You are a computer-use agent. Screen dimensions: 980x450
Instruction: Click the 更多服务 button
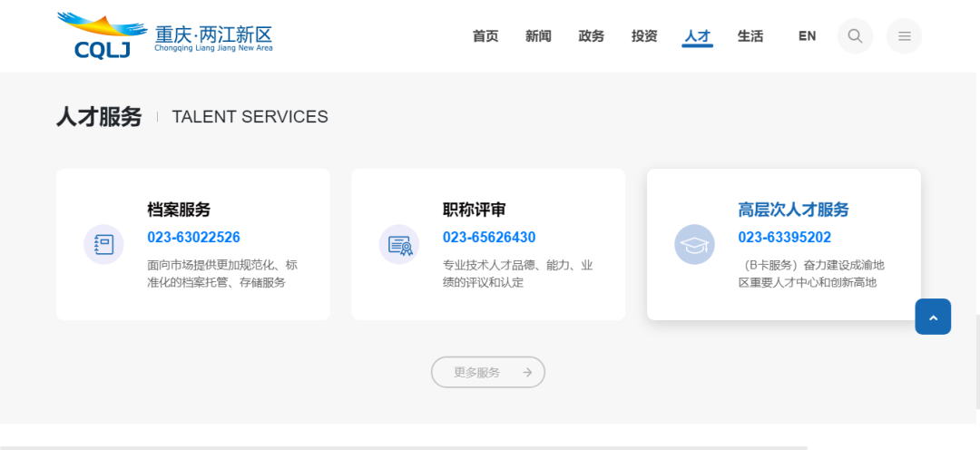click(488, 373)
